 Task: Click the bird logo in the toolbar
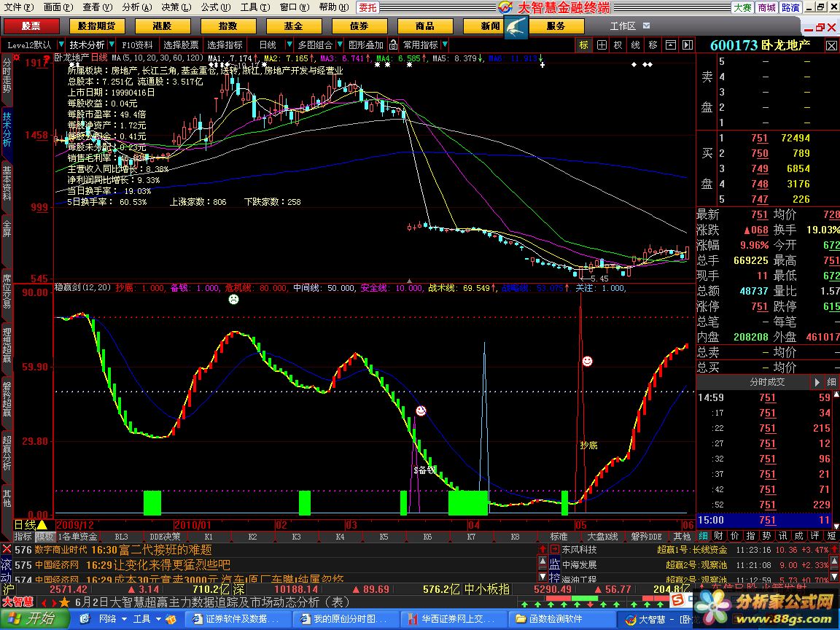click(x=516, y=26)
